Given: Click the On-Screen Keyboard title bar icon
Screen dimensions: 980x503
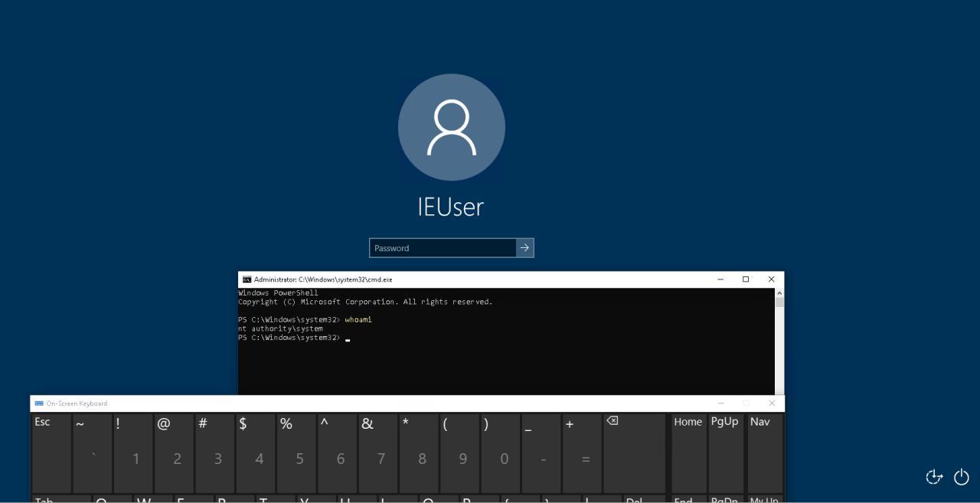Looking at the screenshot, I should [39, 403].
